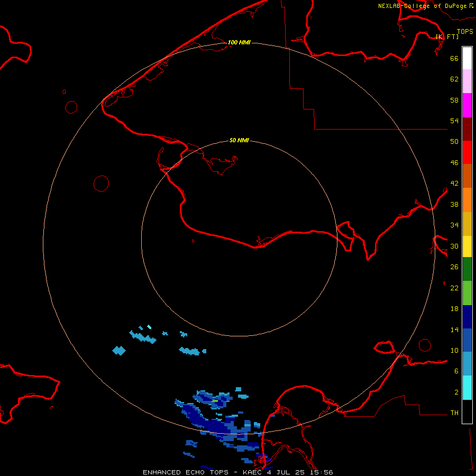
Task: Click the legend value "66"
Action: [x=454, y=58]
